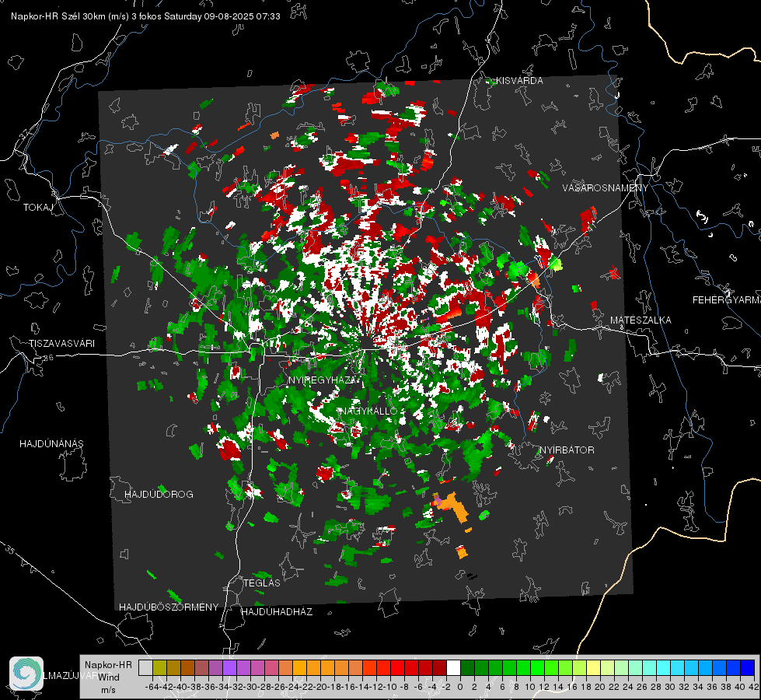The height and width of the screenshot is (700, 761).
Task: Click the HAJDÚBÖSZÖRMÉNY city label
Action: 169,607
